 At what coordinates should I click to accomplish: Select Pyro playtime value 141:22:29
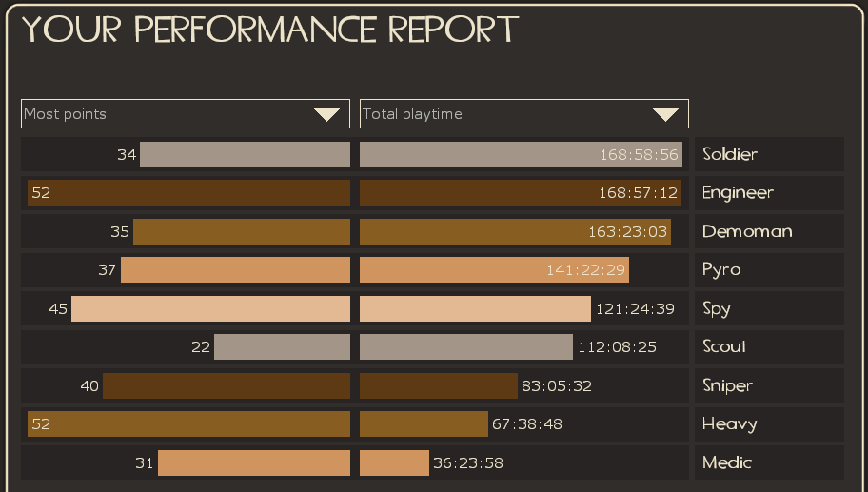pyautogui.click(x=585, y=270)
